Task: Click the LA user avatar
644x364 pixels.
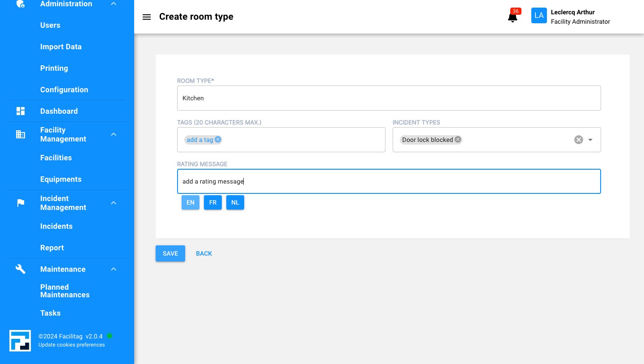Action: tap(539, 16)
